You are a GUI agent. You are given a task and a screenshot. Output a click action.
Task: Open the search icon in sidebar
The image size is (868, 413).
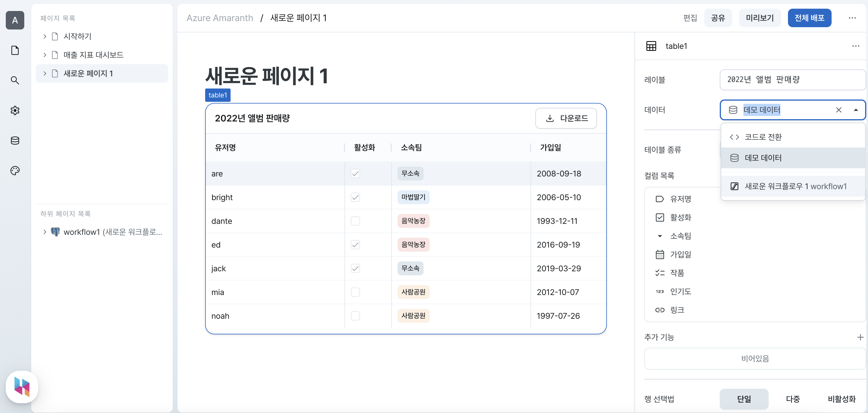tap(15, 80)
